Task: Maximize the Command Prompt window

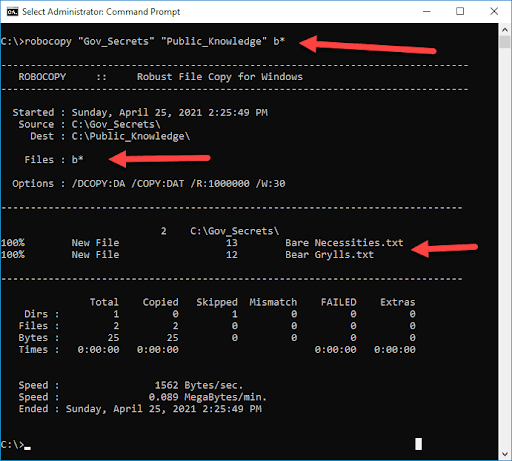Action: (x=460, y=12)
